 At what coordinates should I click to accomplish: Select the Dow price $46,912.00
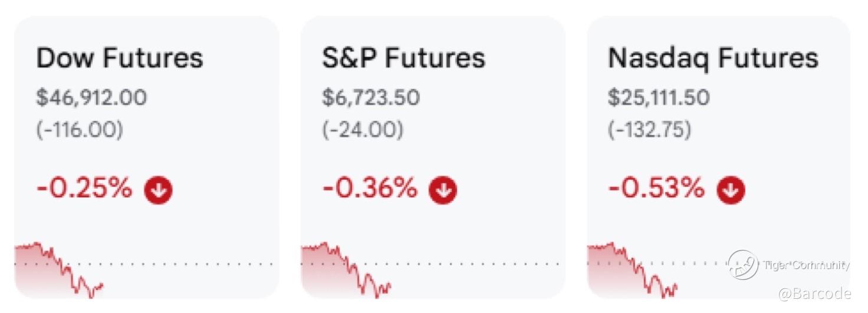coord(91,97)
